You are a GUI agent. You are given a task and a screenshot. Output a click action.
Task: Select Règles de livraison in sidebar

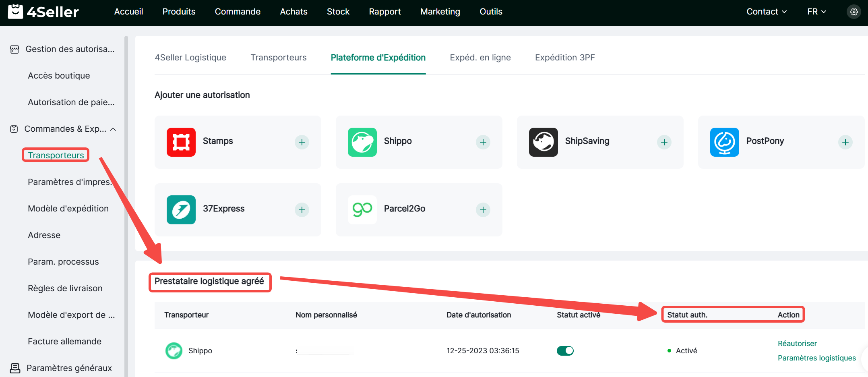point(65,288)
